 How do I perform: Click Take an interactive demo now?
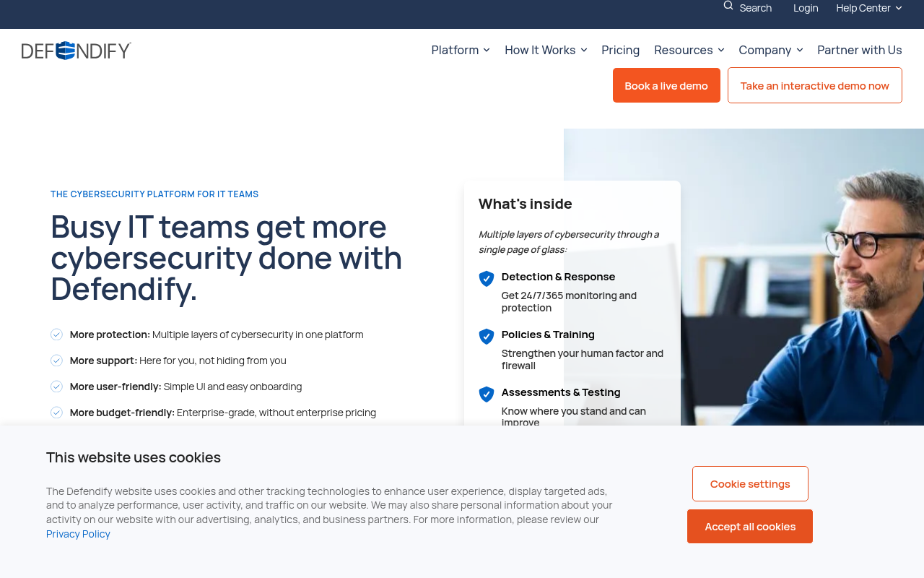(815, 85)
